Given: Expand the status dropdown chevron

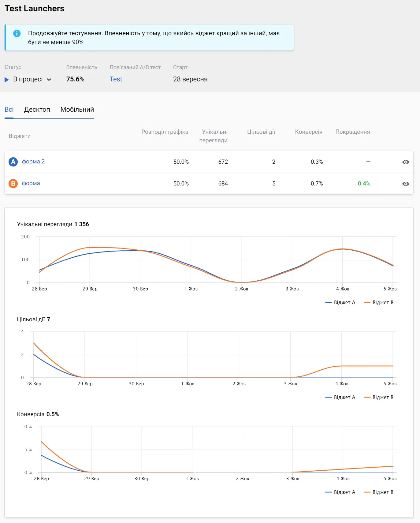Looking at the screenshot, I should pos(49,80).
